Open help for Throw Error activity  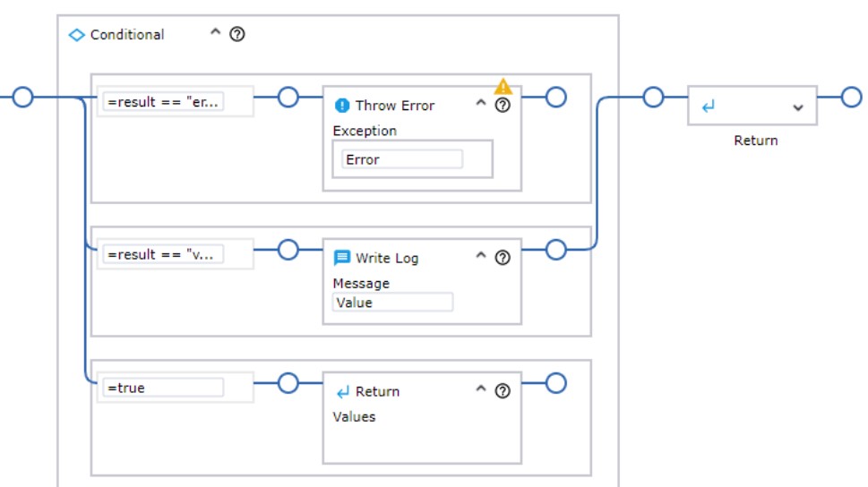(503, 105)
